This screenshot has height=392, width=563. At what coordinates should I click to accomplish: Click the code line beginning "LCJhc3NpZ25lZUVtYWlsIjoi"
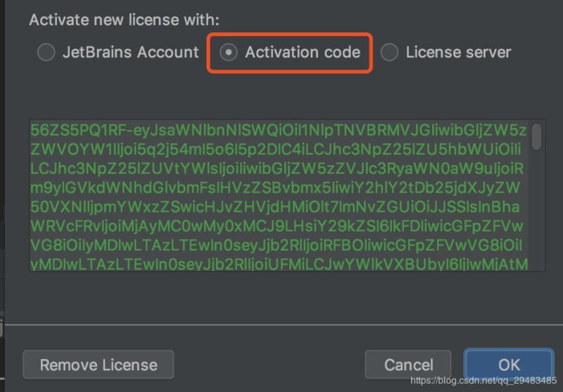[278, 169]
